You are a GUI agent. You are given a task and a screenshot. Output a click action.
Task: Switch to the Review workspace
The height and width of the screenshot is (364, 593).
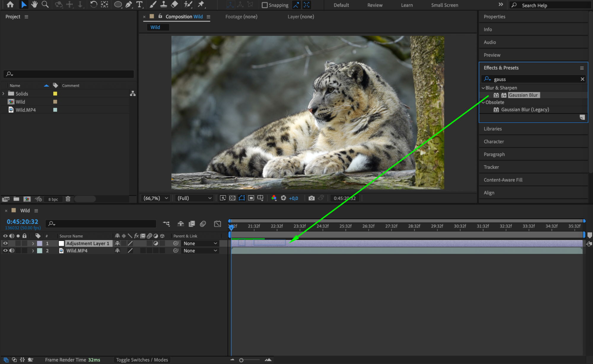[x=375, y=5]
